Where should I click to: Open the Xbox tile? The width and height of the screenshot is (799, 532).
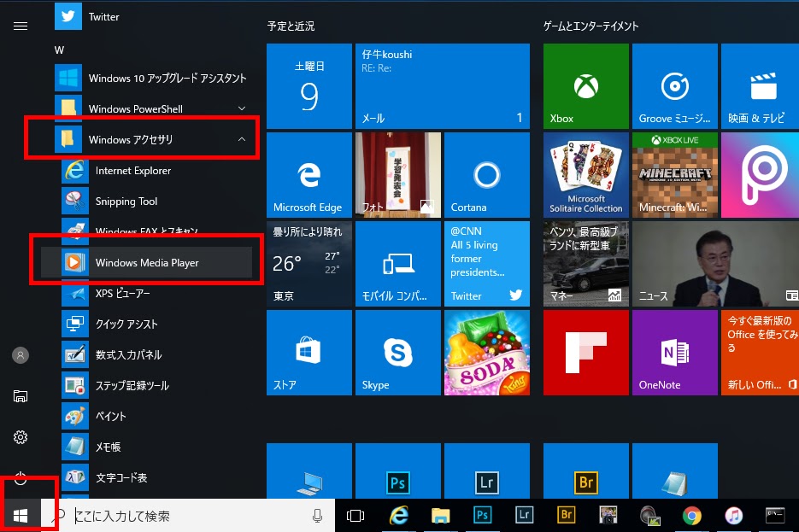586,86
